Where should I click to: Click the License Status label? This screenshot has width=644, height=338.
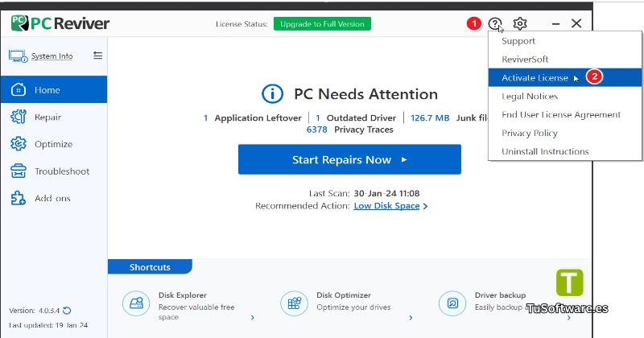[242, 24]
